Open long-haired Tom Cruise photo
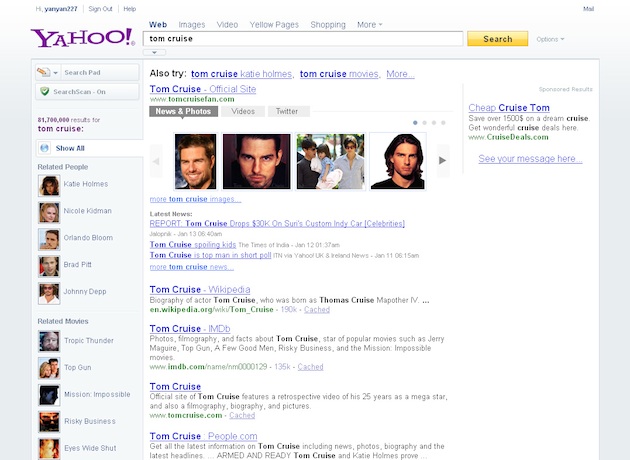This screenshot has height=460, width=630. 397,162
